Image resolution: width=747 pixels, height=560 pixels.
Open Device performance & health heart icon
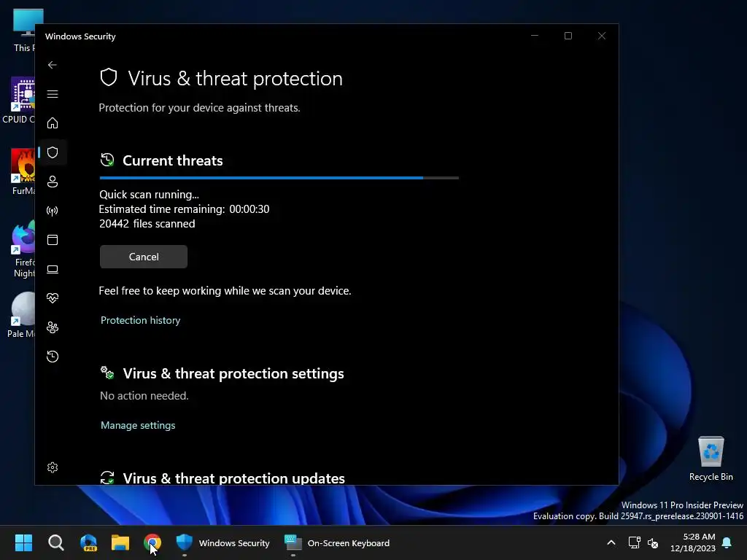pyautogui.click(x=53, y=298)
